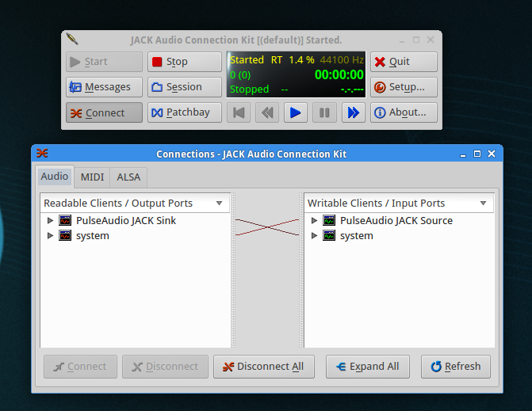
Task: Click the Disconnect All button
Action: [264, 367]
